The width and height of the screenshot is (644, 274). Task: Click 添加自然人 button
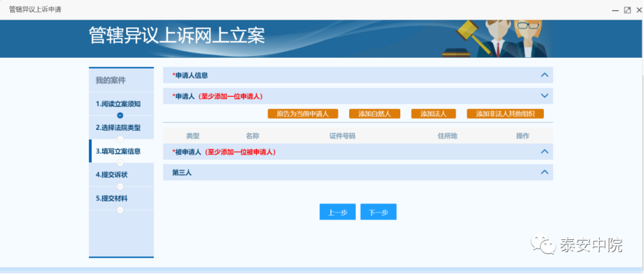pyautogui.click(x=374, y=114)
